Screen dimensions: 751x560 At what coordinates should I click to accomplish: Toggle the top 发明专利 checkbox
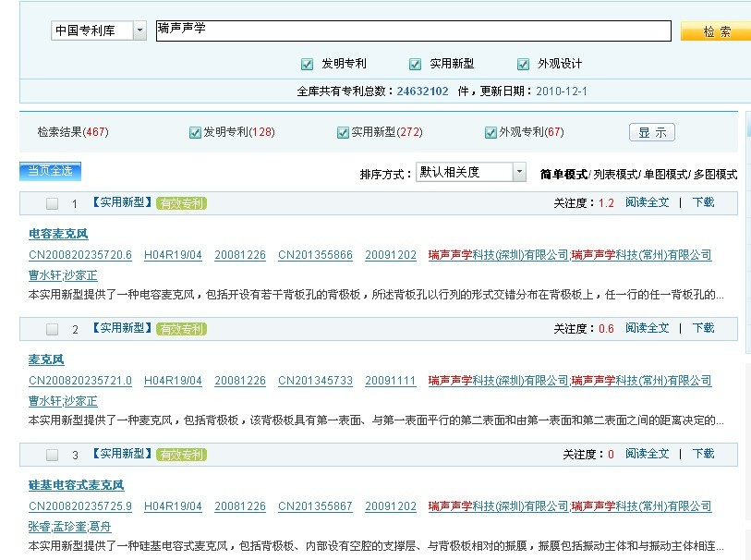(x=307, y=64)
